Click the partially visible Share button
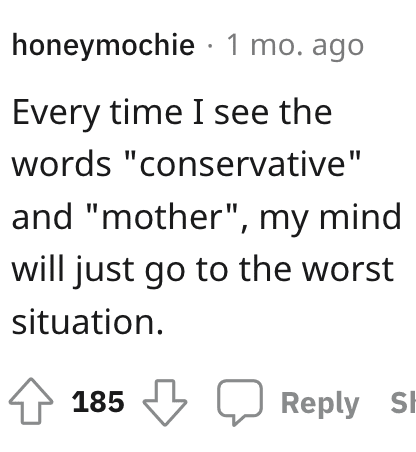Image resolution: width=416 pixels, height=452 pixels. pos(403,403)
